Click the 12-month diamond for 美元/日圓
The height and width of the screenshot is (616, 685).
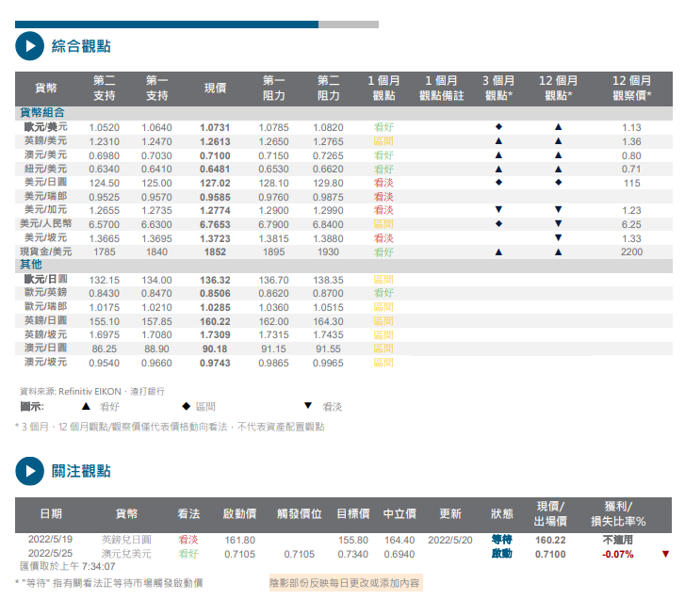tap(558, 182)
